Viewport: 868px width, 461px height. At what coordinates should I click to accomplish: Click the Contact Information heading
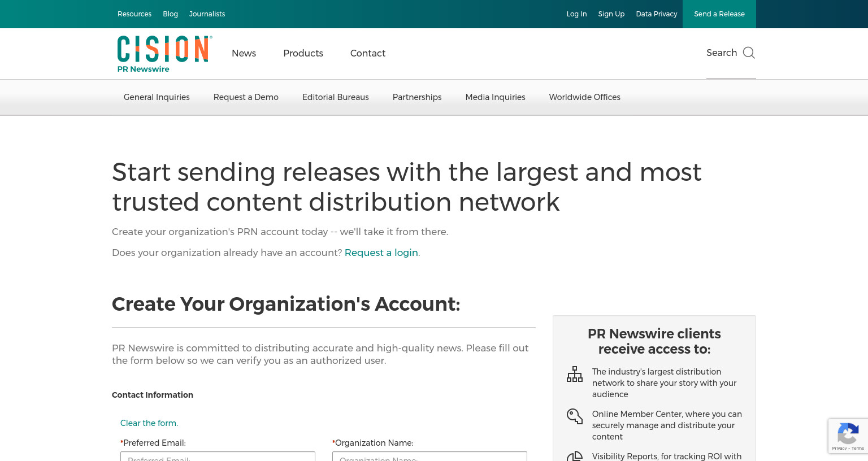click(x=153, y=395)
